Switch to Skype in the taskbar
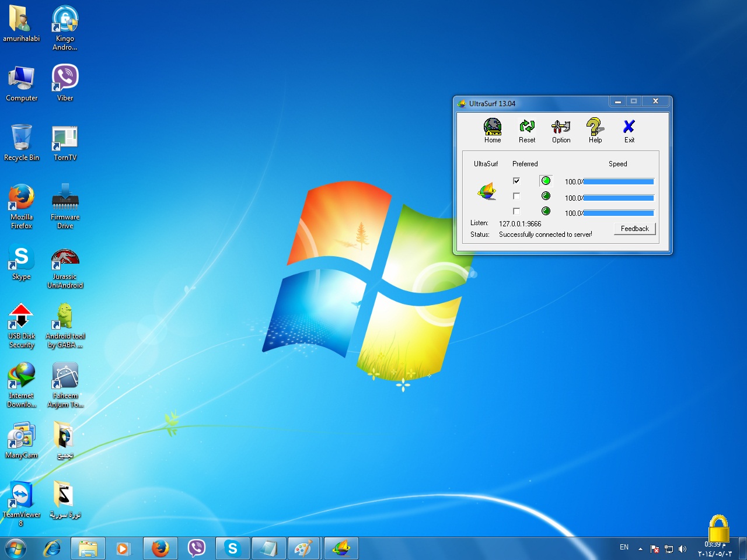The image size is (747, 560). pyautogui.click(x=233, y=548)
